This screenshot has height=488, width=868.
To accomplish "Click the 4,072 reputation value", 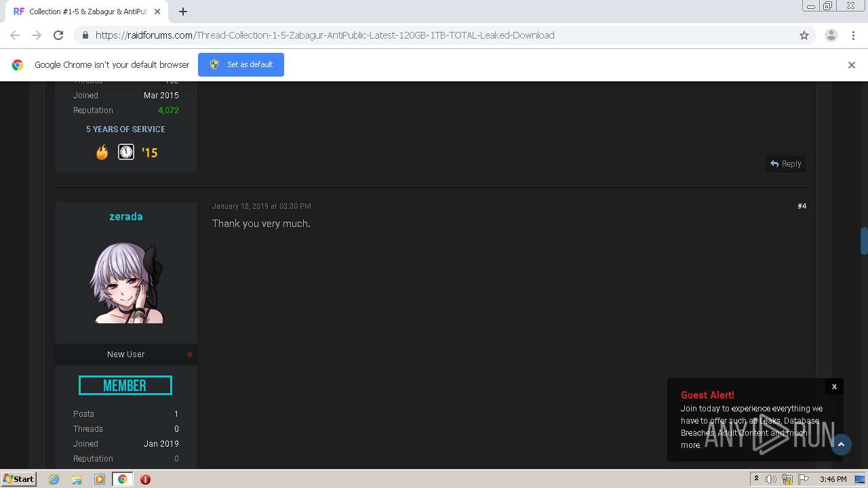I will (168, 110).
